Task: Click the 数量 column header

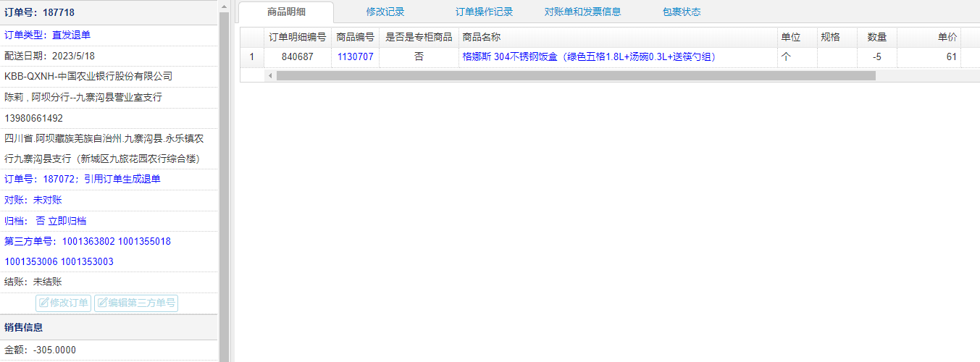Action: [x=876, y=37]
